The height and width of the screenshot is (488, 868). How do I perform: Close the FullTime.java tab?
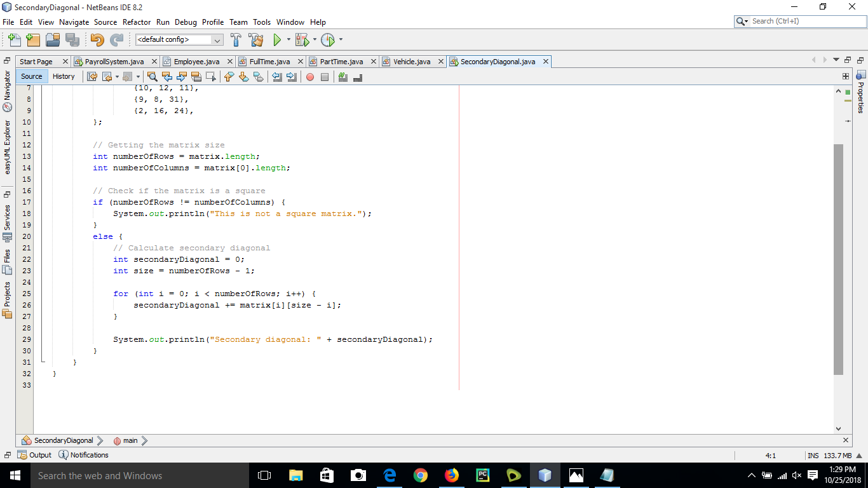pyautogui.click(x=301, y=62)
